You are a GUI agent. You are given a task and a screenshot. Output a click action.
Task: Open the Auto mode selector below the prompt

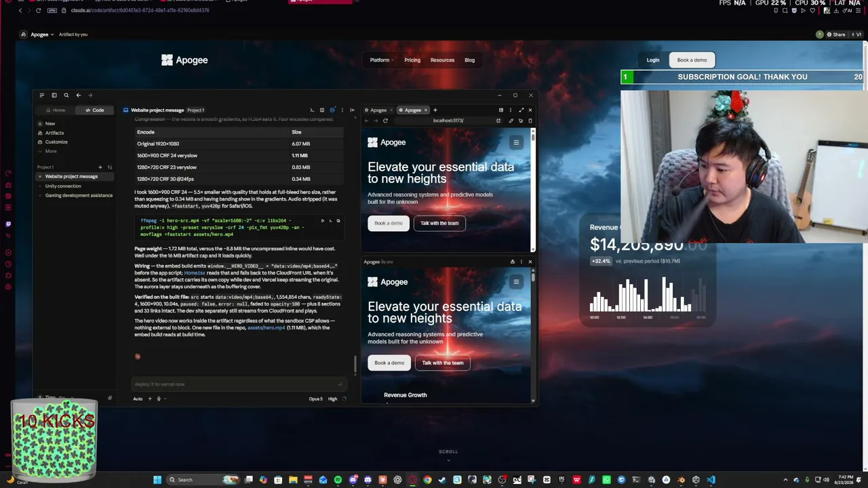tap(138, 399)
